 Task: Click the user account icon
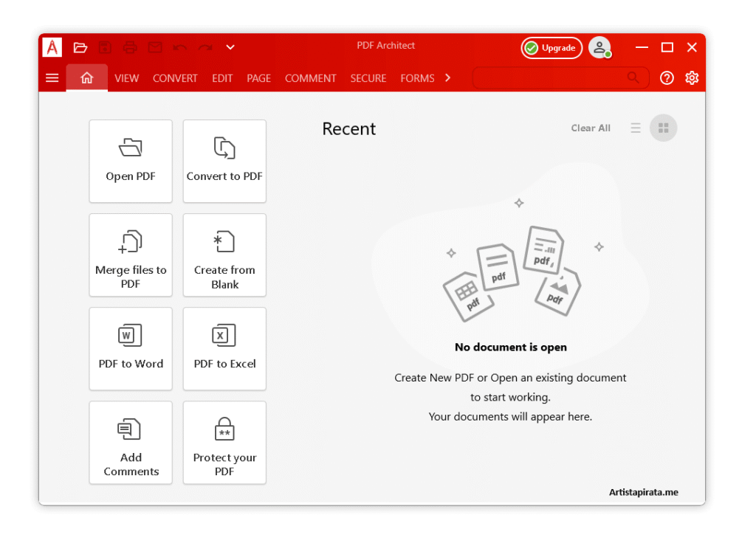pyautogui.click(x=599, y=46)
